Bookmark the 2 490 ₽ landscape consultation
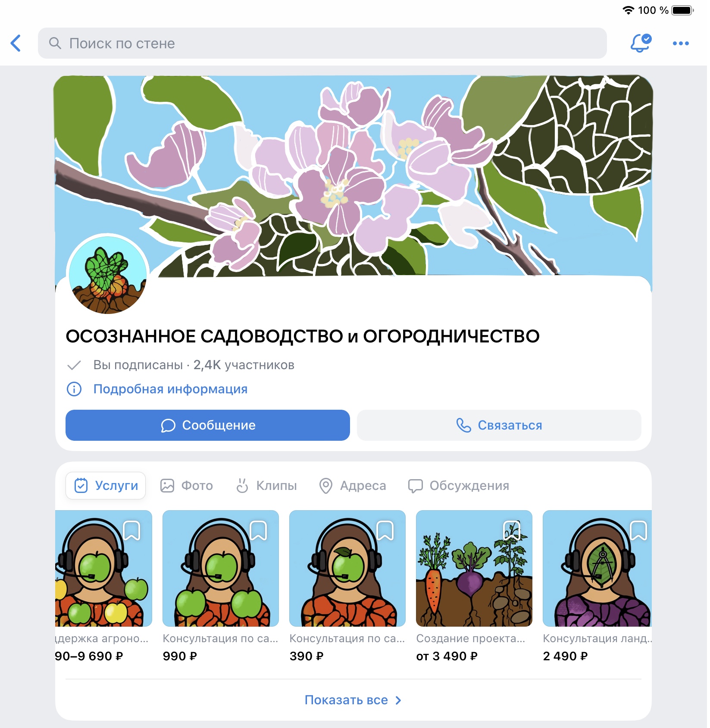Viewport: 710px width, 728px height. click(x=639, y=530)
